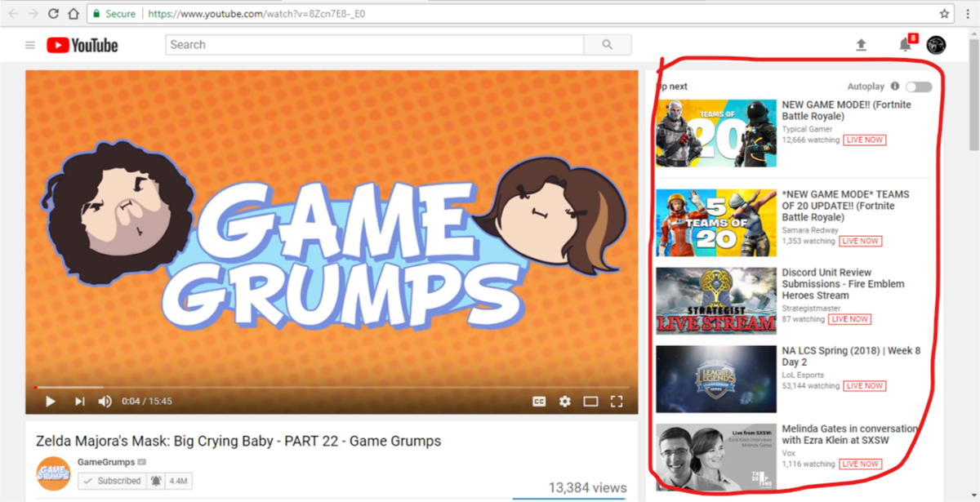Click the LIVE NOW badge beside 12,666 watching
980x502 pixels.
coord(865,140)
